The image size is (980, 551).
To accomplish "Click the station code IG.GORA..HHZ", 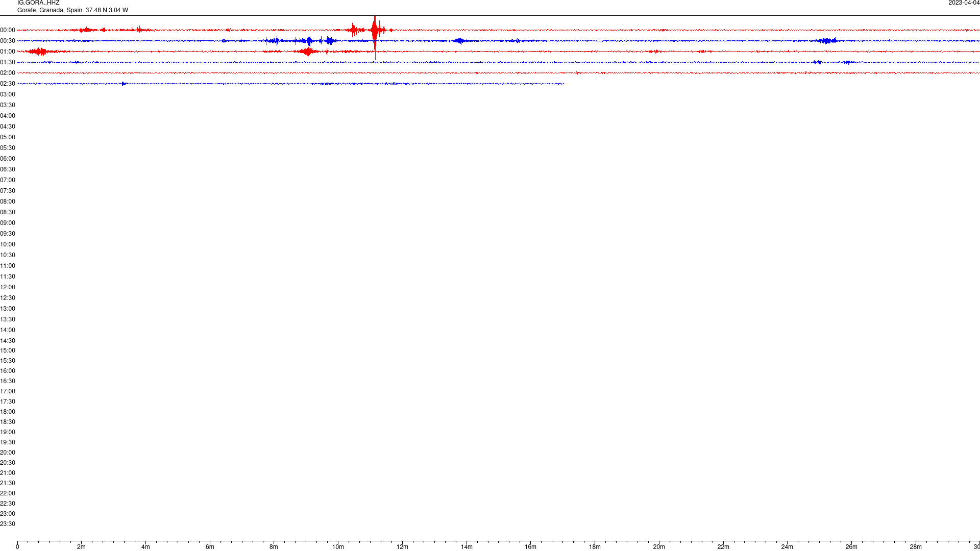I will click(38, 3).
